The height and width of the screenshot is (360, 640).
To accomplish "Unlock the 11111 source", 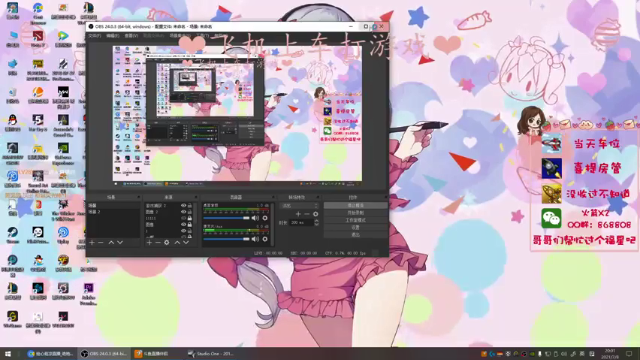I will point(189,218).
